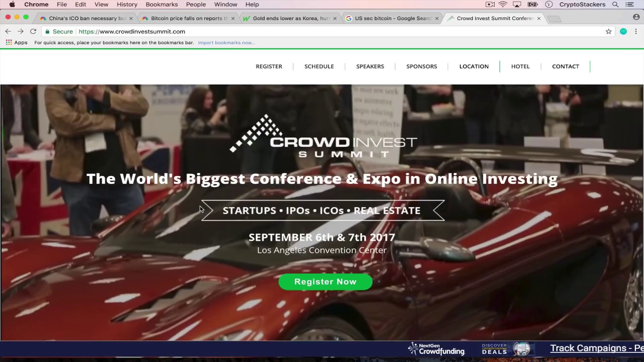Click the Los Angeles Convention Center text
The image size is (644, 362).
[x=322, y=250]
